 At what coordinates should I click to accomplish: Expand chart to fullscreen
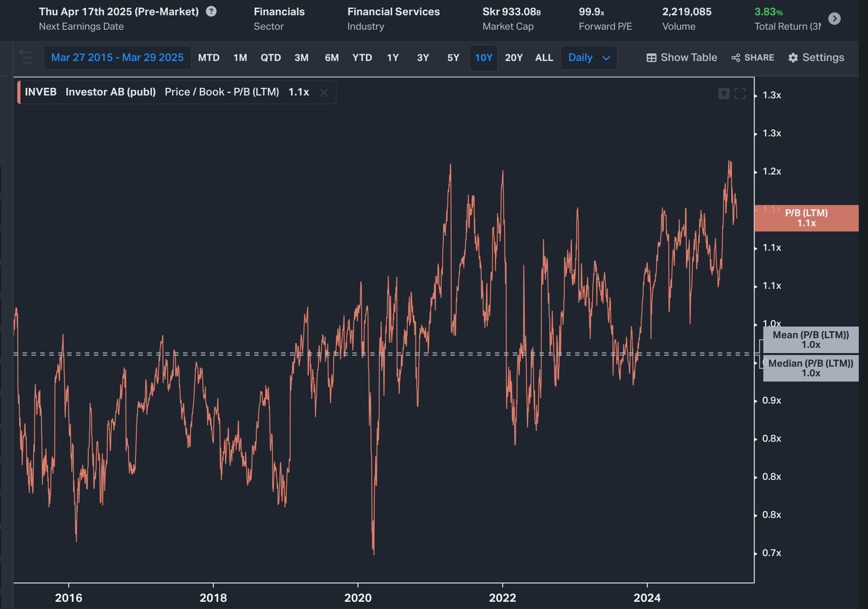click(x=740, y=93)
